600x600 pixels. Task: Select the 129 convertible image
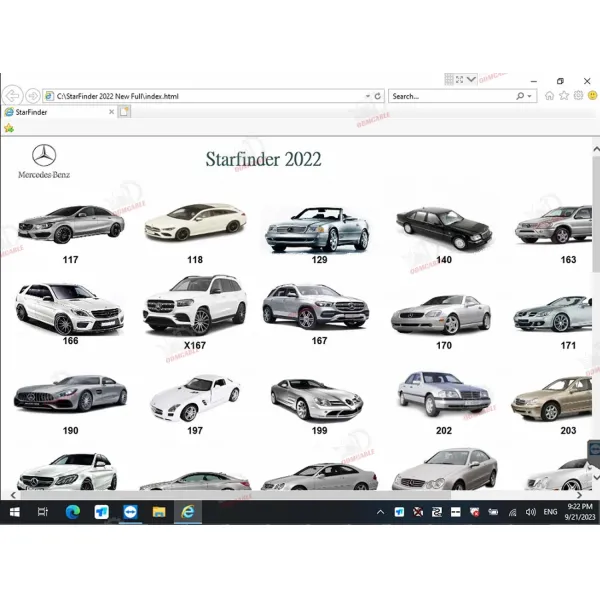pos(317,230)
